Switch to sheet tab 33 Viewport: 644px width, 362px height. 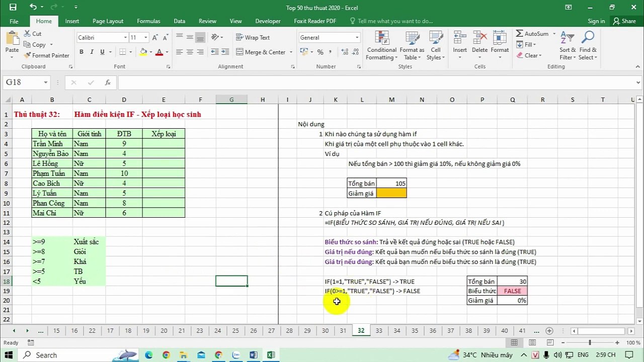tap(379, 331)
